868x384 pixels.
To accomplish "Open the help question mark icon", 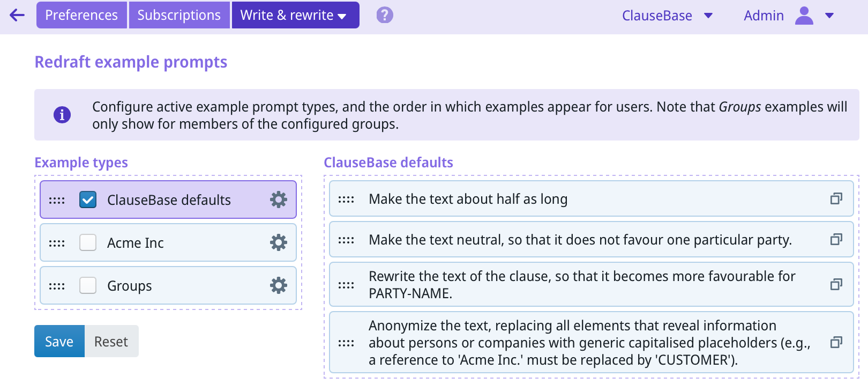I will 385,15.
